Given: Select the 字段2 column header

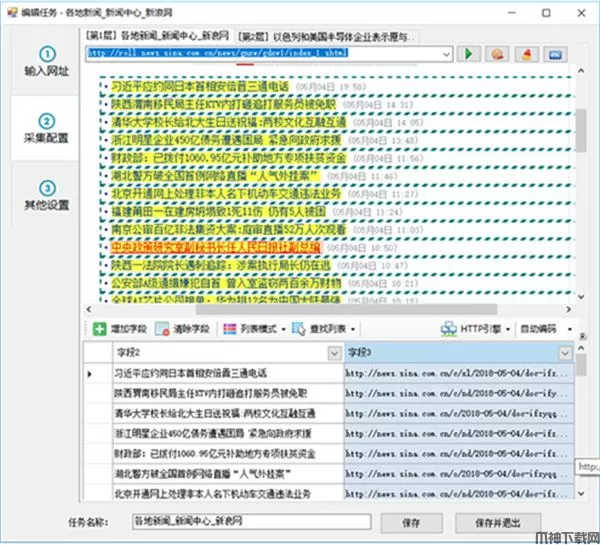Looking at the screenshot, I should (228, 352).
